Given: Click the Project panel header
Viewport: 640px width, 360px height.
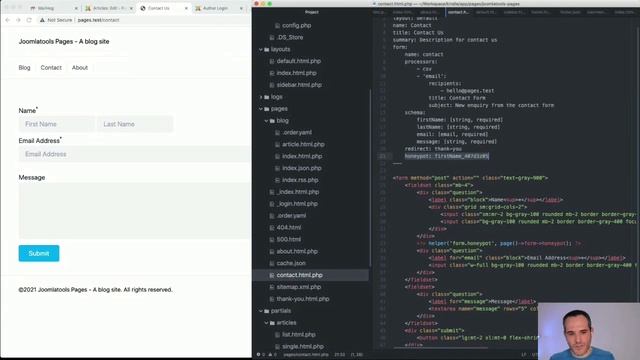Looking at the screenshot, I should point(311,12).
